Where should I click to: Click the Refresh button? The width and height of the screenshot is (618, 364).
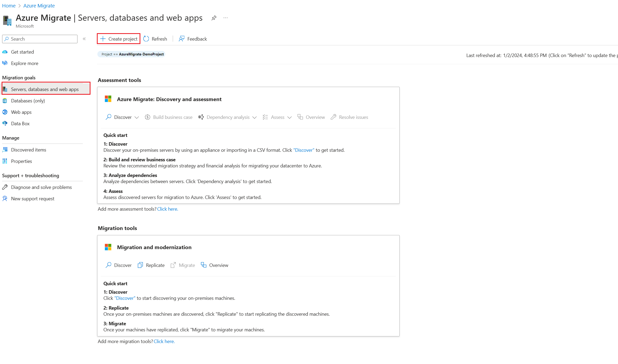(155, 38)
